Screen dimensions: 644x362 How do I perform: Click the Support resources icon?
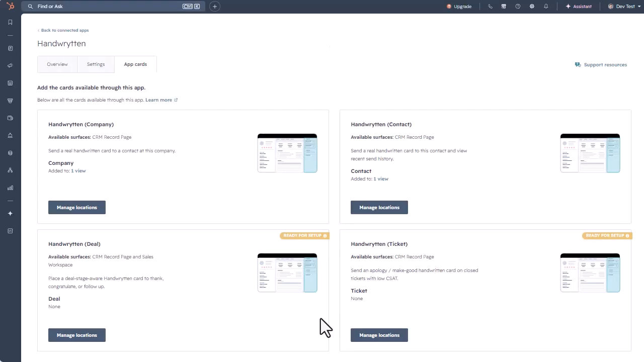(x=578, y=65)
